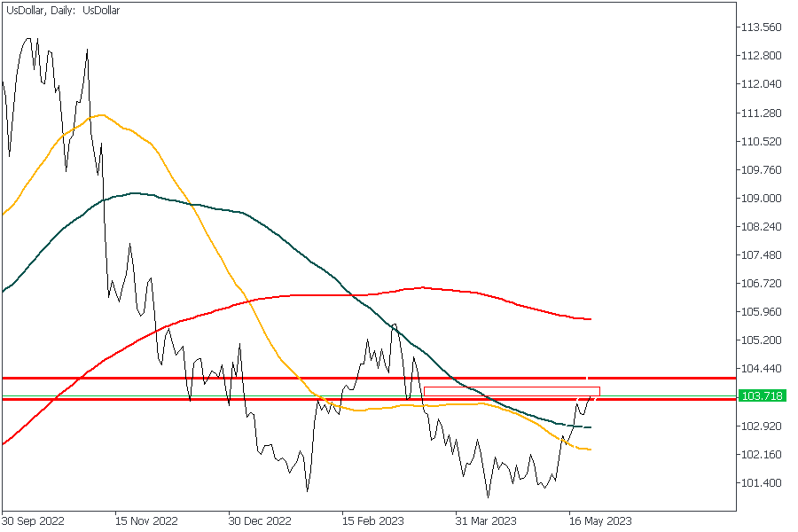Select the 31 Mar 2023 date label
Viewport: 798px width, 532px height.
coord(487,520)
